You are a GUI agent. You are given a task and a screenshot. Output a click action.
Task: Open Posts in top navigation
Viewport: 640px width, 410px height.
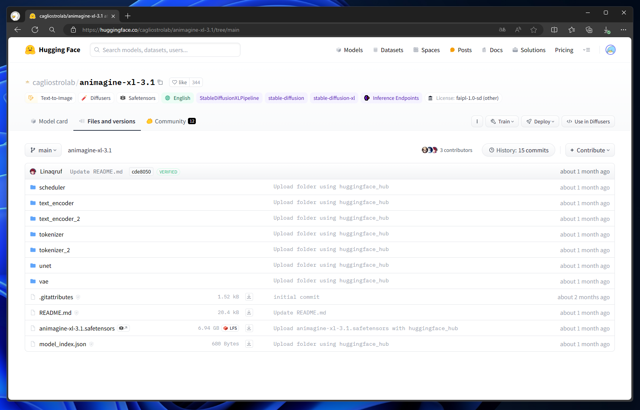461,50
